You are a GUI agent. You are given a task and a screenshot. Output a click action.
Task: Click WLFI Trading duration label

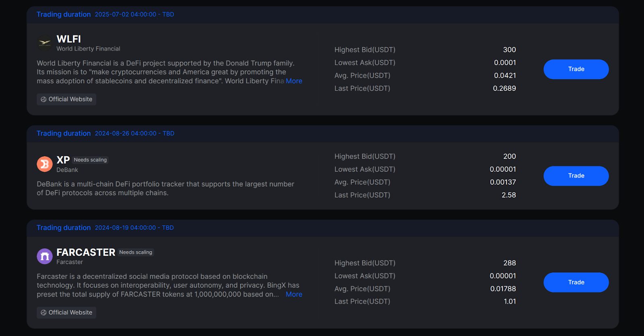(64, 14)
